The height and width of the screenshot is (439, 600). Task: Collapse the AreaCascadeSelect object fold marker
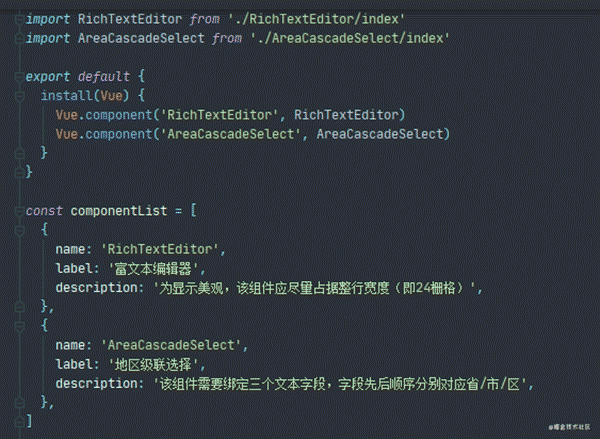(19, 325)
